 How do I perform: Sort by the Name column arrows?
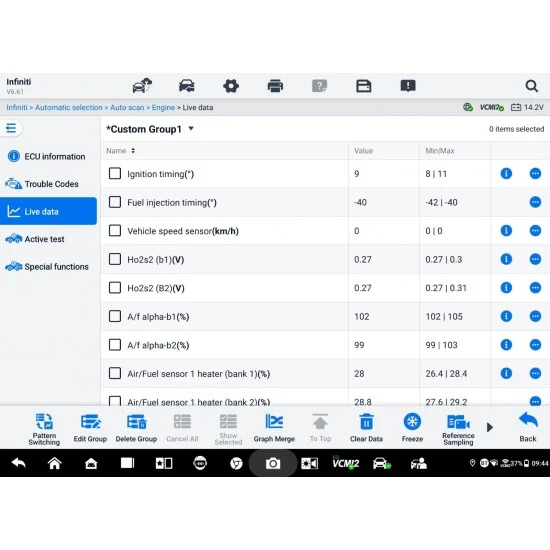click(133, 150)
